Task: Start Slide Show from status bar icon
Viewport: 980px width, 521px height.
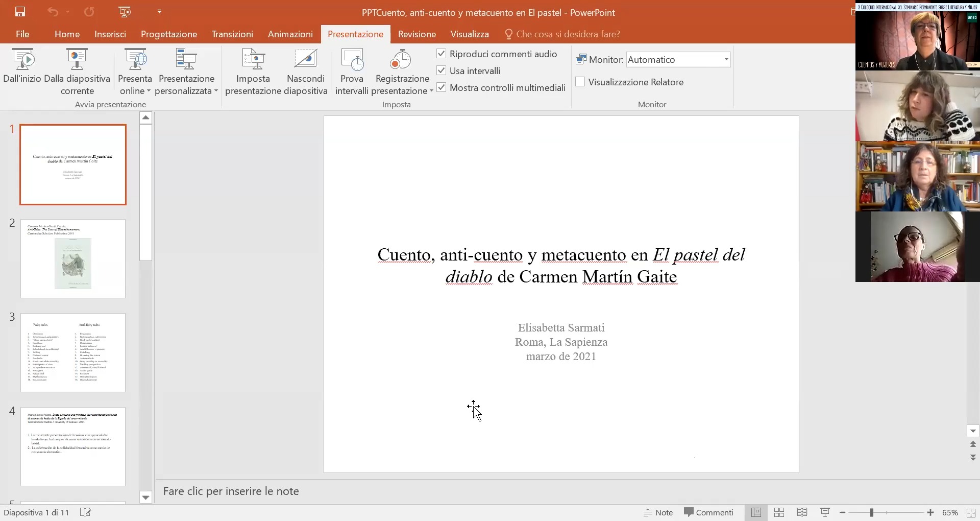Action: click(x=825, y=512)
